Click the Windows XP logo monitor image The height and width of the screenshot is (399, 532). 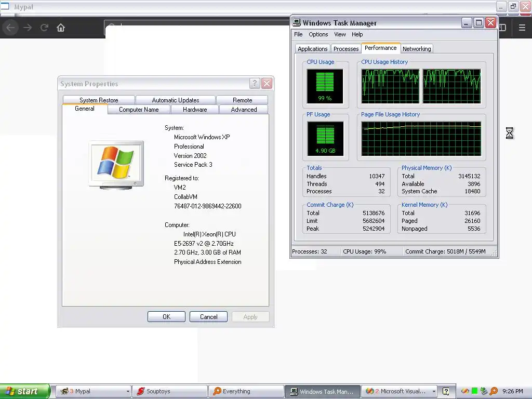[x=116, y=165]
